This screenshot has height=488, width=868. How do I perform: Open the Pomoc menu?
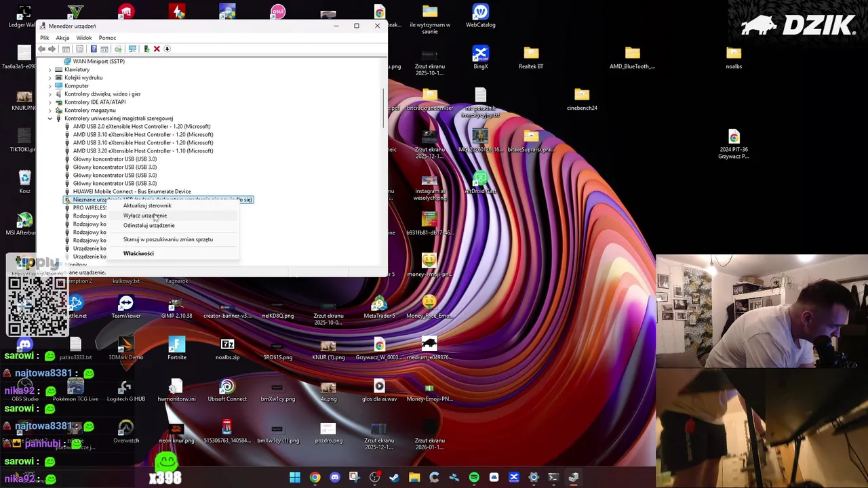tap(107, 38)
